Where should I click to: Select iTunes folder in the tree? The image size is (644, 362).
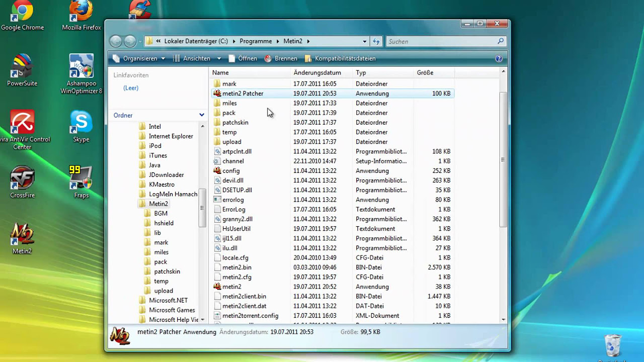(158, 155)
